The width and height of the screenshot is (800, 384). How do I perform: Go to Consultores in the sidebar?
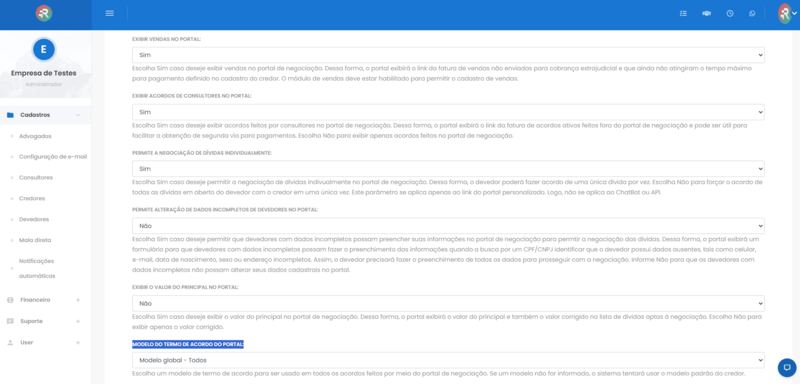(36, 177)
